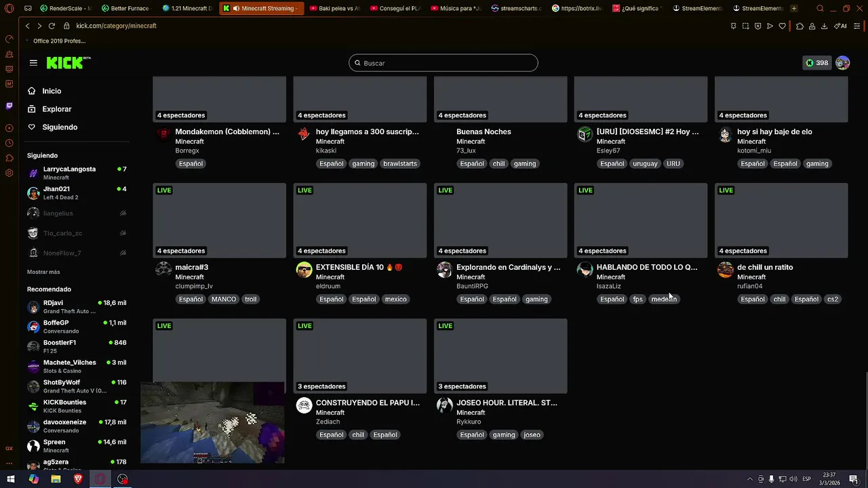Open a new browser tab with plus
Image resolution: width=868 pixels, height=488 pixels.
[x=794, y=8]
